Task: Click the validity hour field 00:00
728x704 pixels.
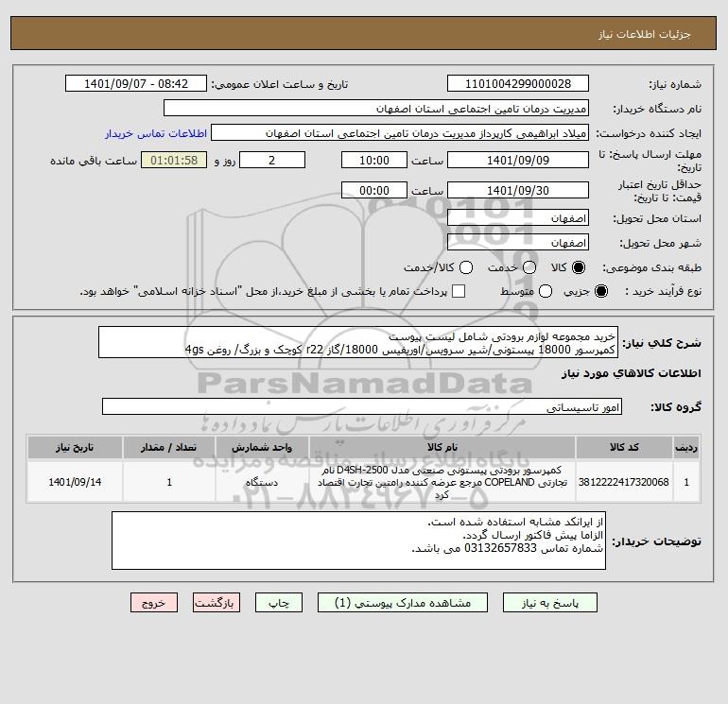Action: pyautogui.click(x=374, y=190)
